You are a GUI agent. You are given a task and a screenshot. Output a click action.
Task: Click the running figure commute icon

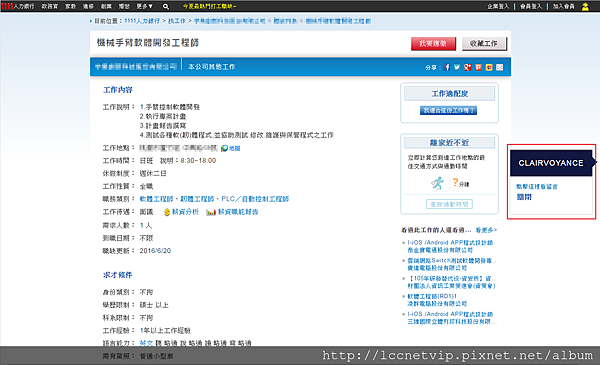pos(437,183)
